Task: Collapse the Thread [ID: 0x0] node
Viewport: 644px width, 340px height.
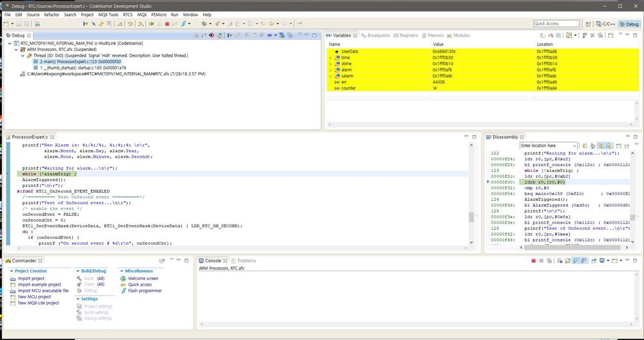Action: pyautogui.click(x=23, y=56)
